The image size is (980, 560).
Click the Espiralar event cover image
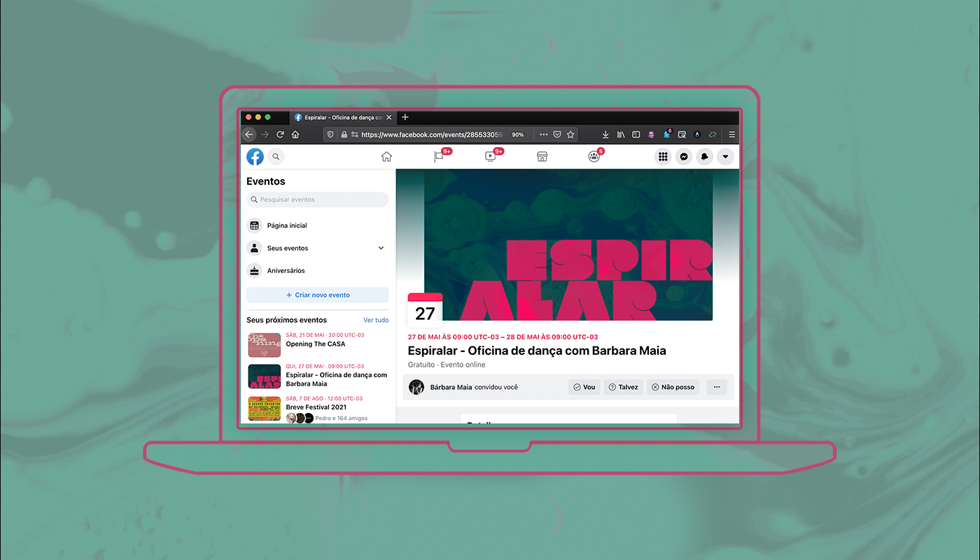(x=568, y=244)
